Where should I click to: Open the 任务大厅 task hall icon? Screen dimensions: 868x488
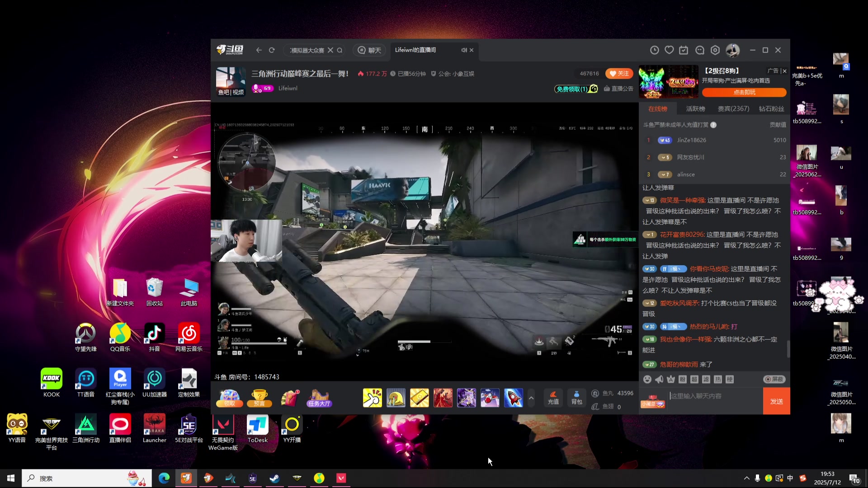pyautogui.click(x=319, y=398)
